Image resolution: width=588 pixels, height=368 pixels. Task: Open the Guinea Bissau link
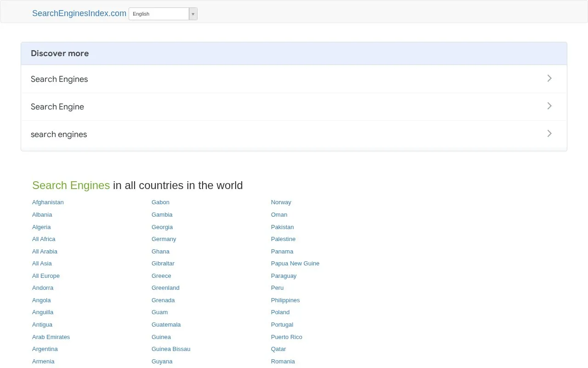pyautogui.click(x=171, y=349)
